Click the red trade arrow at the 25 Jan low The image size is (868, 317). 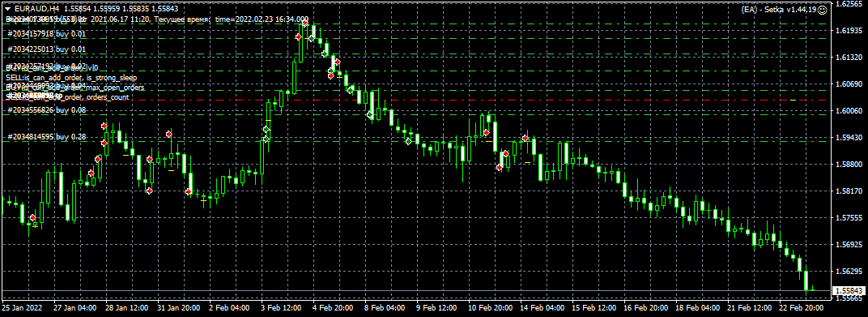(x=32, y=218)
